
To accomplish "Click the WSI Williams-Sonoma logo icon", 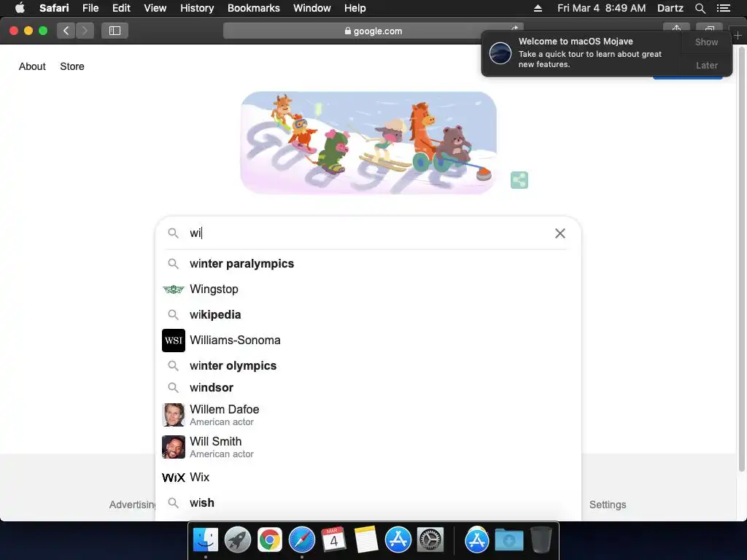I will pyautogui.click(x=174, y=341).
